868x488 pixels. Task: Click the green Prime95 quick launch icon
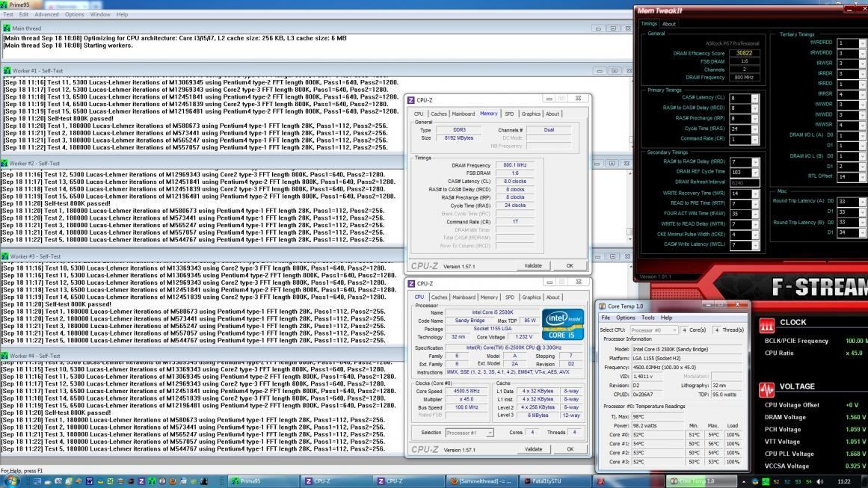pos(151,481)
